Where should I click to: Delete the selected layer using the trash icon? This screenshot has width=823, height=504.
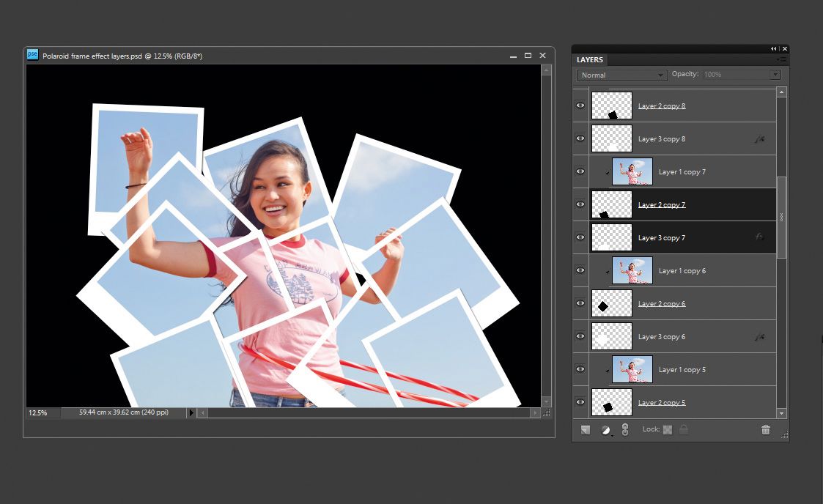pos(765,429)
